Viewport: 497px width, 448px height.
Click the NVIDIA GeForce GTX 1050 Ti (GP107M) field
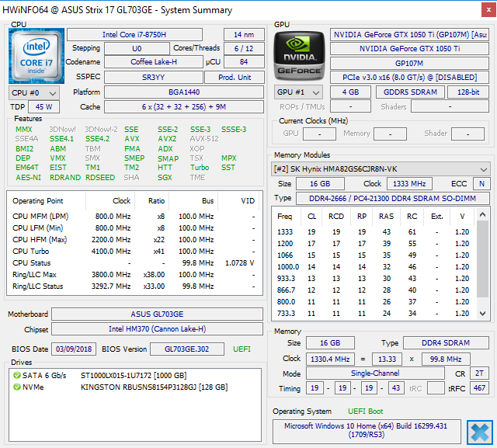(409, 34)
